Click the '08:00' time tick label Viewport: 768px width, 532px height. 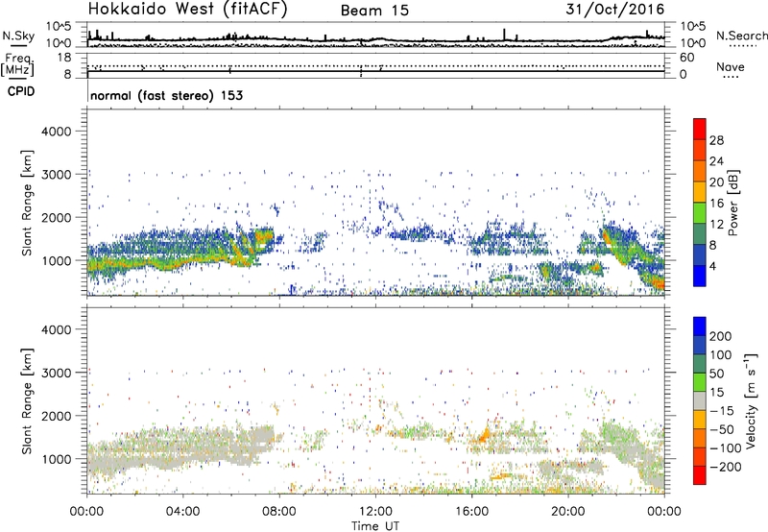click(279, 512)
